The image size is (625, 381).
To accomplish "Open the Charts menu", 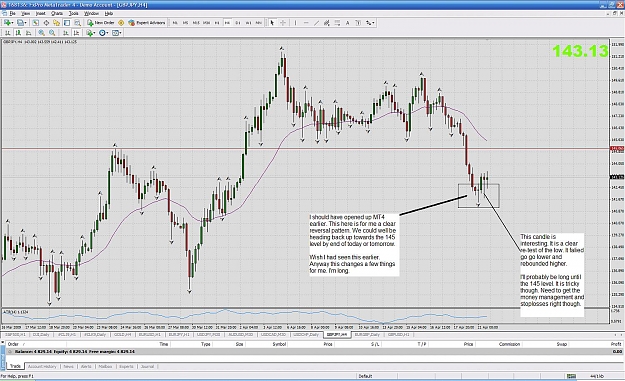I will 57,14.
